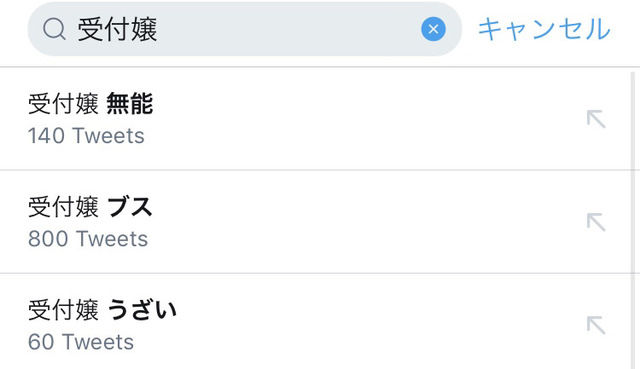Use the arrow icon next to 受付嬢 うざい

(596, 325)
